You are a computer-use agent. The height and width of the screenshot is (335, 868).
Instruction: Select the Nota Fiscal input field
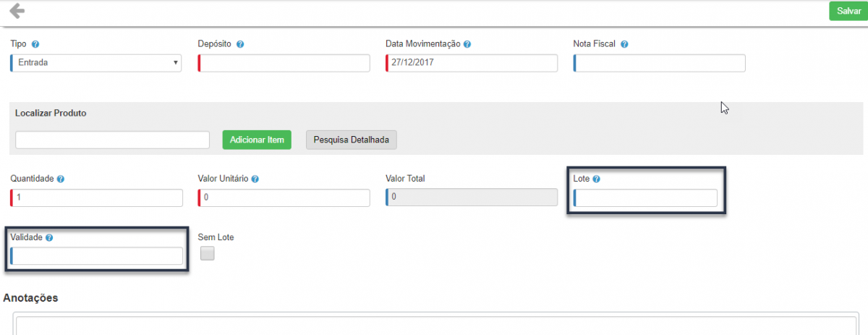659,63
